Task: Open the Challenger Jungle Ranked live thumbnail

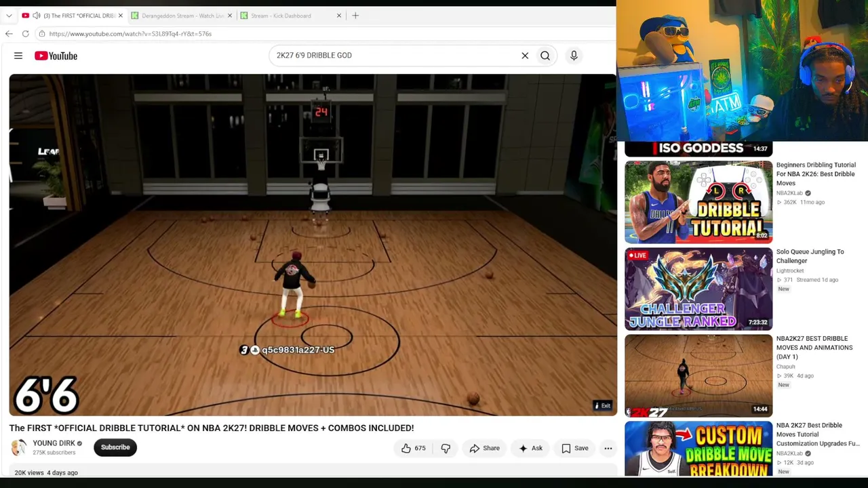Action: point(698,289)
